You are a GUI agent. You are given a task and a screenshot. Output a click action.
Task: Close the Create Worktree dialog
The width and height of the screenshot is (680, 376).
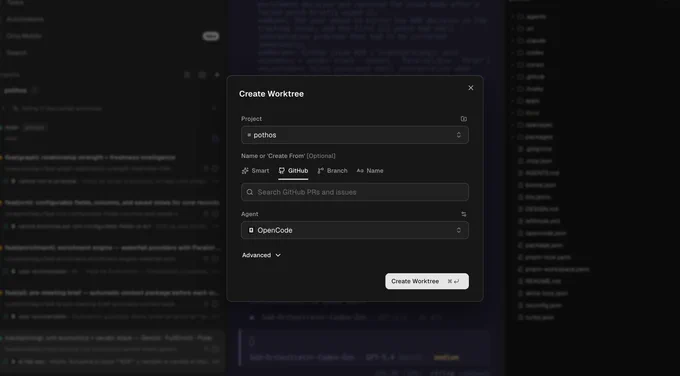click(x=471, y=88)
